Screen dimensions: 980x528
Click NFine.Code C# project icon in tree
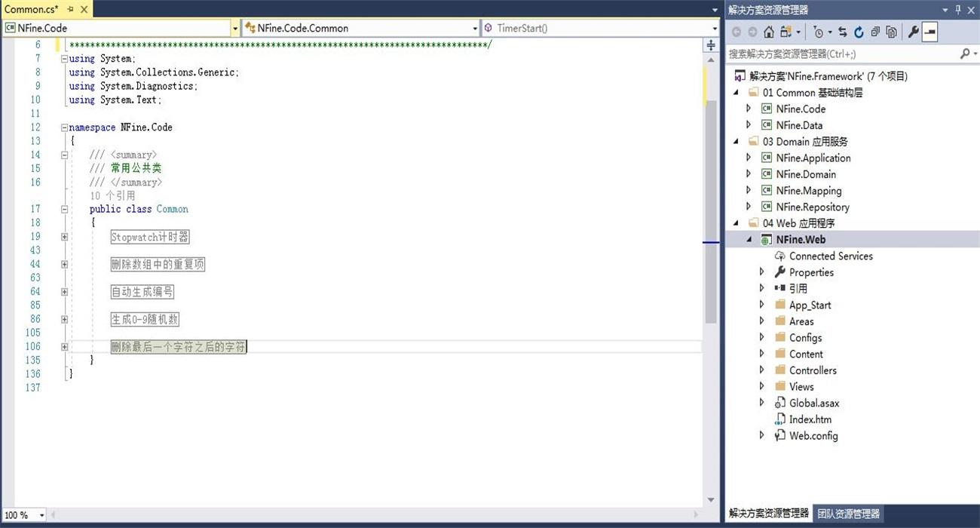coord(767,109)
